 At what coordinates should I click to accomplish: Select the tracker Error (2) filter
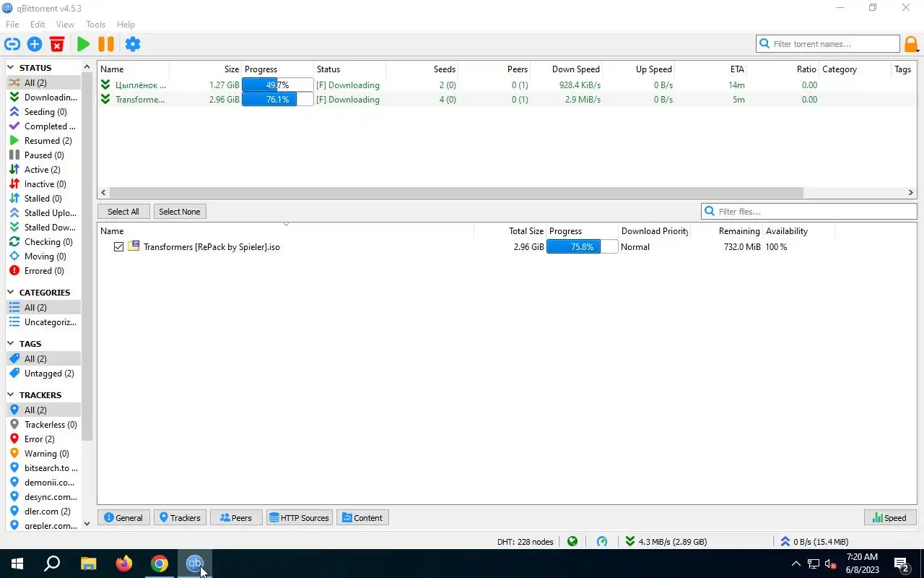pos(43,439)
